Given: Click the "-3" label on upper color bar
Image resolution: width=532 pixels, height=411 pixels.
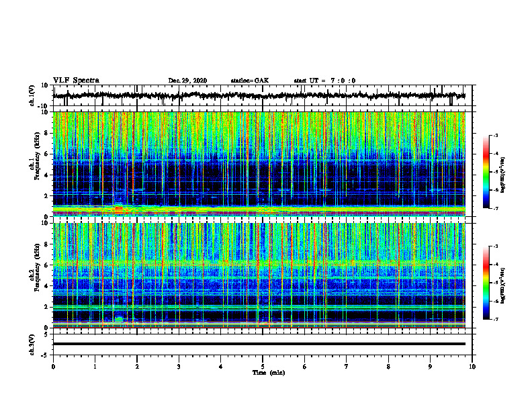Looking at the screenshot, I should (495, 136).
